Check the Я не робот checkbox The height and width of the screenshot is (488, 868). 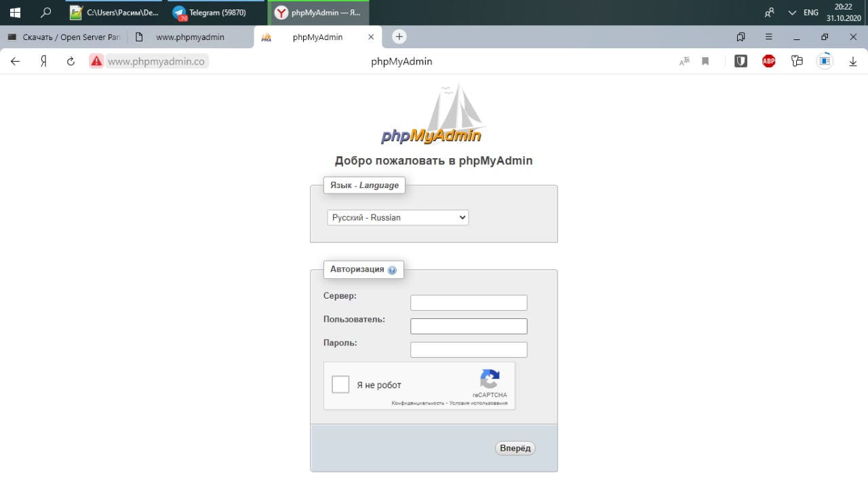[x=340, y=385]
